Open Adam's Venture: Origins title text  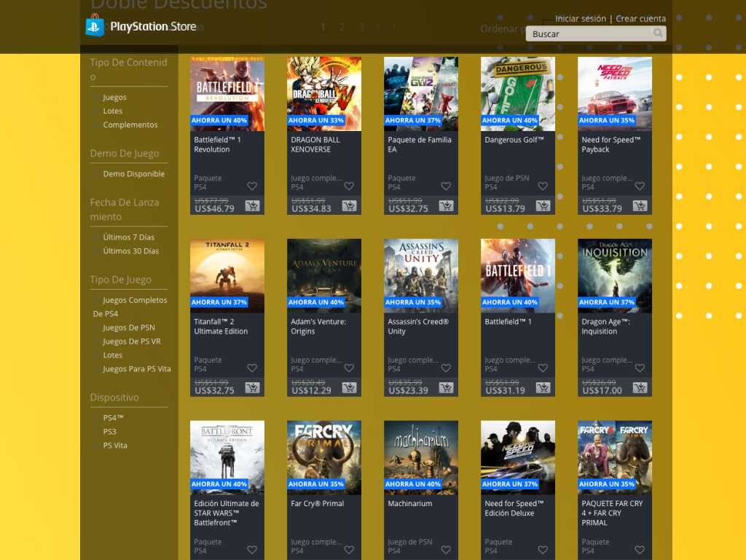point(318,326)
